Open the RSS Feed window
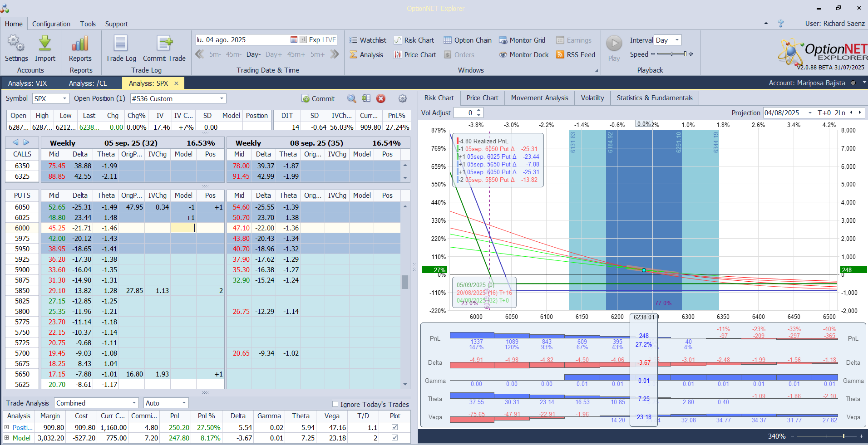This screenshot has height=445, width=868. (576, 55)
